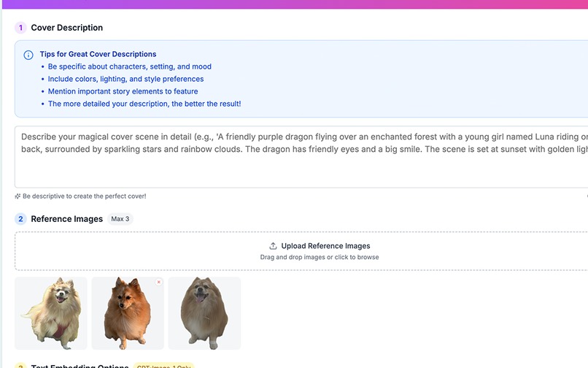Click tip "Include colors, lighting, and style preferences"

[x=126, y=79]
